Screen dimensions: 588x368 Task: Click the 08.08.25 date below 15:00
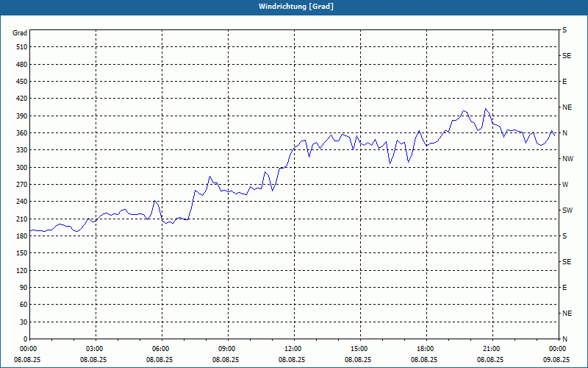[358, 359]
